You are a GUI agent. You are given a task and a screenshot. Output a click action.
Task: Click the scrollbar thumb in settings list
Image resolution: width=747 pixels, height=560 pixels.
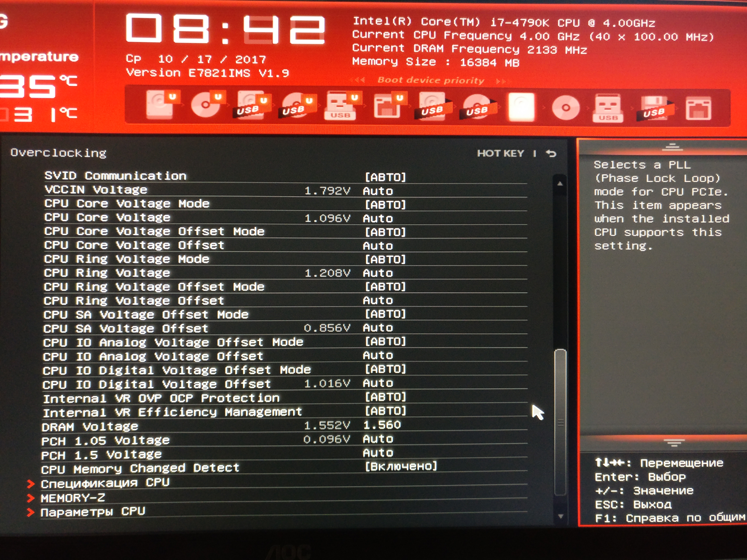560,422
